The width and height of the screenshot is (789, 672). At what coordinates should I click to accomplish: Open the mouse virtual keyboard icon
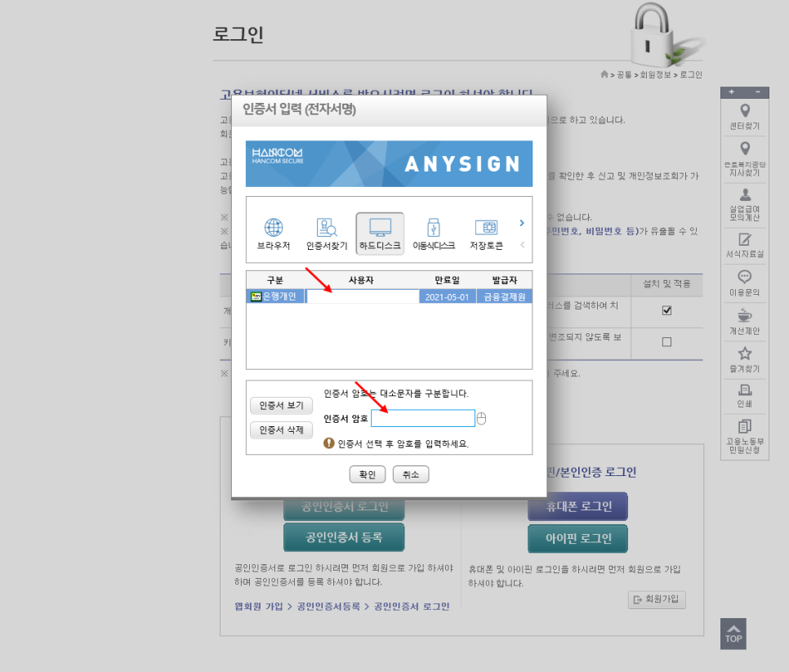coord(481,419)
